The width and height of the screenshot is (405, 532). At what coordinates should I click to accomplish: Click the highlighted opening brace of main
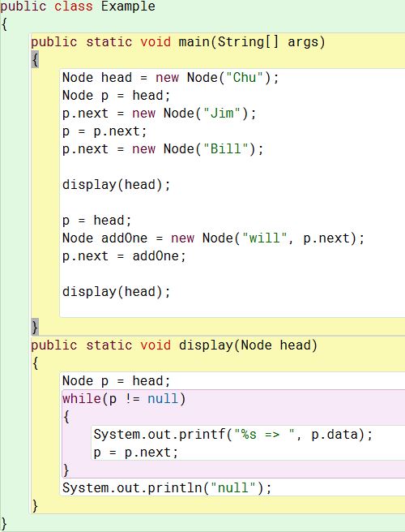point(35,59)
